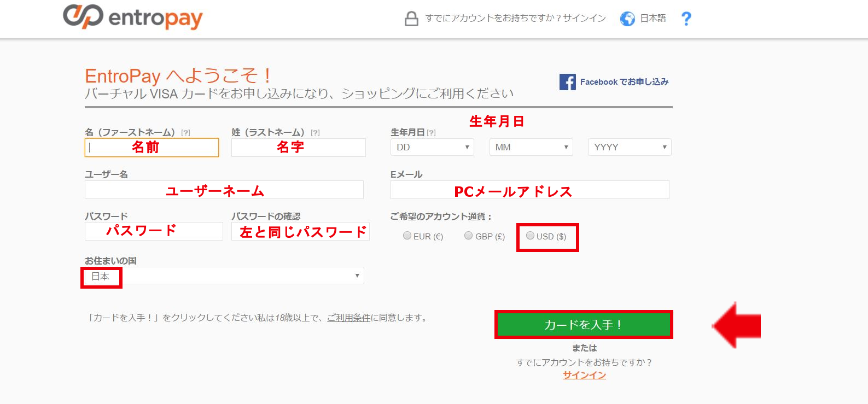Viewport: 868px width, 404px height.
Task: Click the [?] hint beside last name label
Action: coord(315,133)
